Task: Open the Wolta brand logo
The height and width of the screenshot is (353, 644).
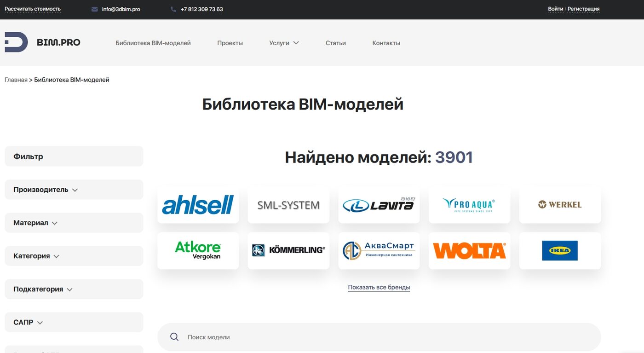Action: [469, 251]
